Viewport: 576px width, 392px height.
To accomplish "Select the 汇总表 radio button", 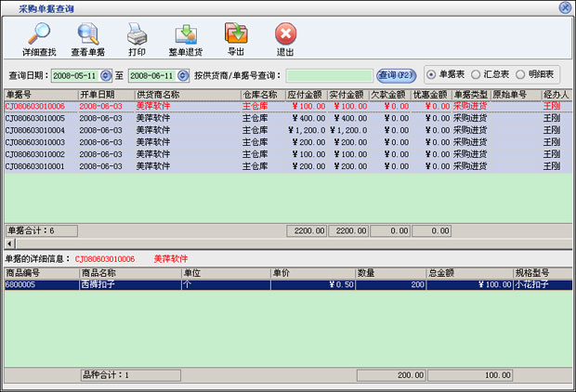I will tap(477, 74).
